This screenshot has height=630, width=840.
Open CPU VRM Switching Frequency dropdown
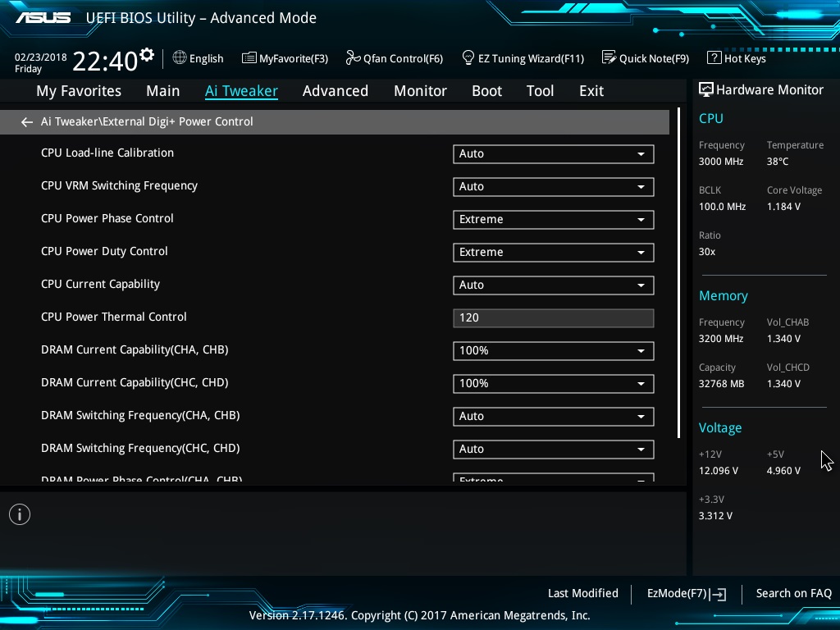tap(554, 186)
